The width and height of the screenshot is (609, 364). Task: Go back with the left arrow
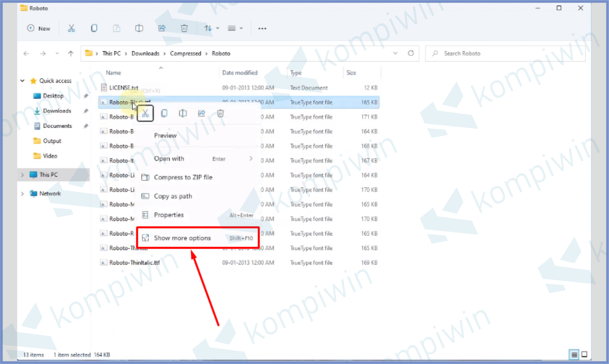[26, 54]
